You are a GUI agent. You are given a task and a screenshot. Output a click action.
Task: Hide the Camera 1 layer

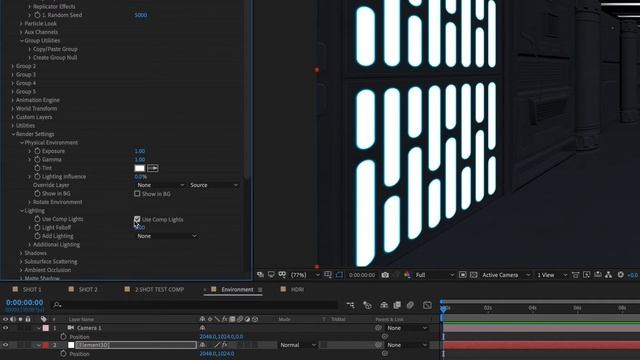click(x=5, y=328)
